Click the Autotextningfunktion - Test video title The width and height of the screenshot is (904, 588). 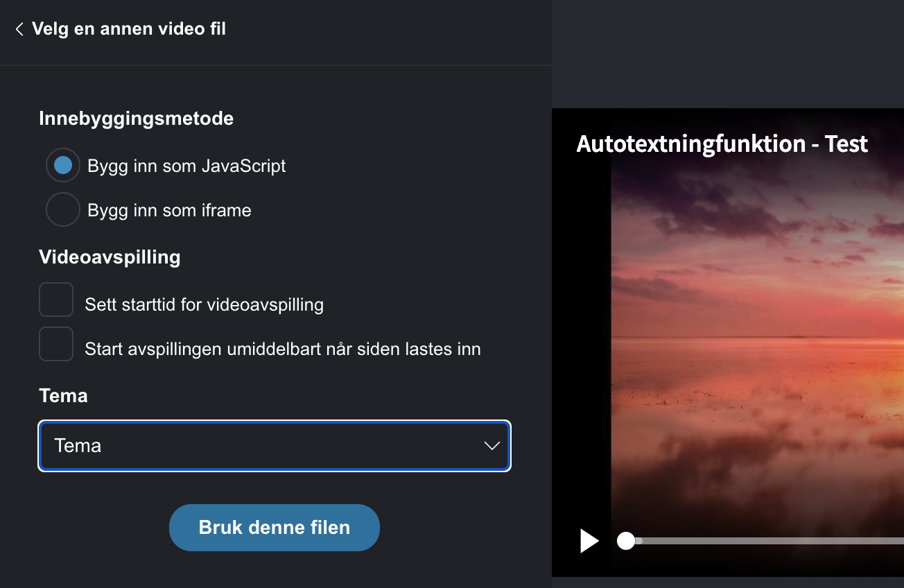(x=722, y=144)
